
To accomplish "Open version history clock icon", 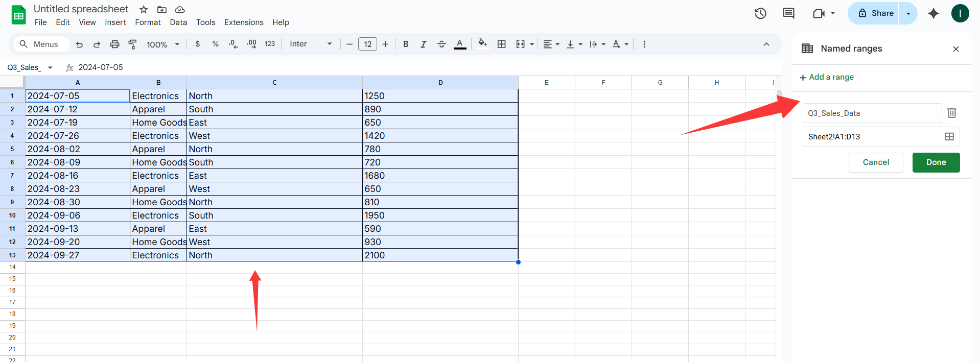I will (x=760, y=13).
